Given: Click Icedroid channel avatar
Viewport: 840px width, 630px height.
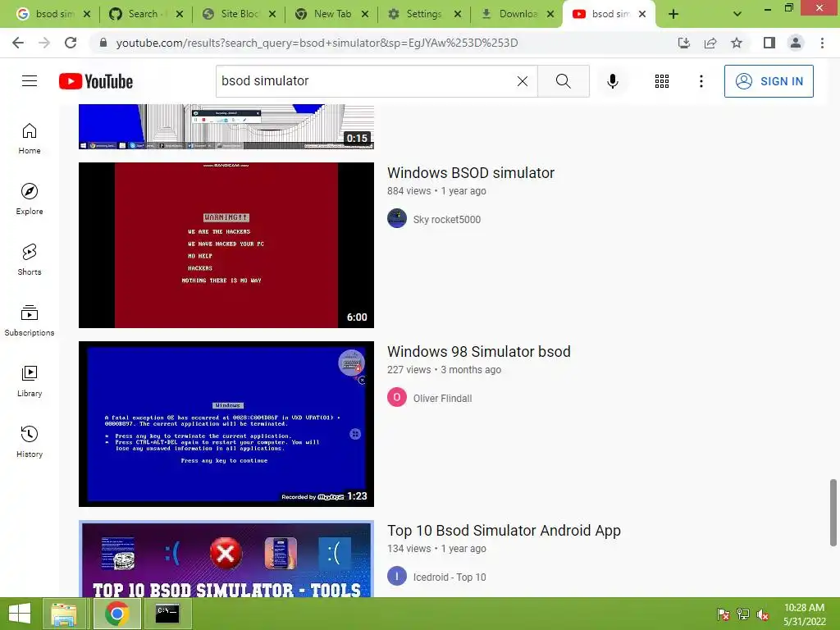Looking at the screenshot, I should [x=397, y=577].
